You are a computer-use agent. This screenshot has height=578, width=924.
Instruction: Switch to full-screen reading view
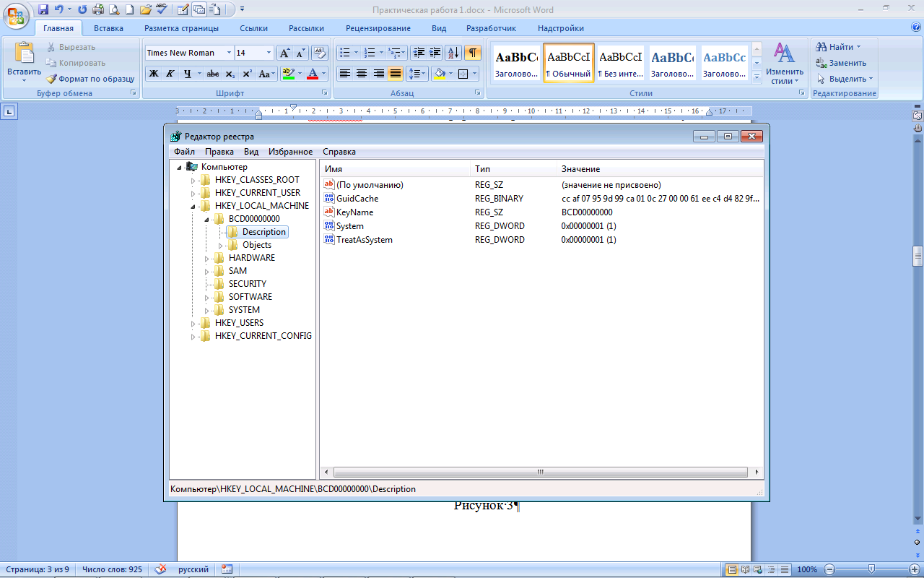[x=744, y=569]
